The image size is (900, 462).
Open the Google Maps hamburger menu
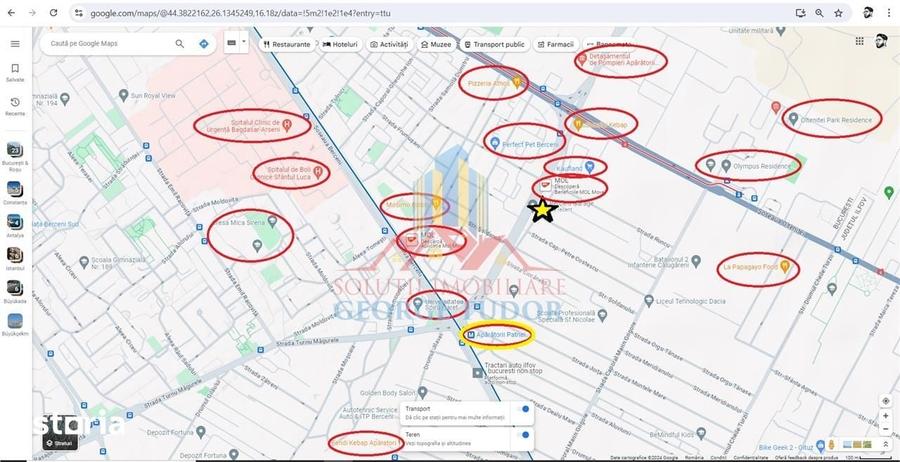[x=15, y=44]
